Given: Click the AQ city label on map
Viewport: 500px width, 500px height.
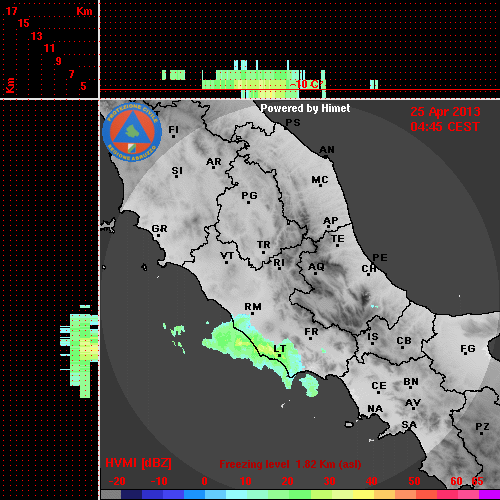Looking at the screenshot, I should [x=316, y=267].
